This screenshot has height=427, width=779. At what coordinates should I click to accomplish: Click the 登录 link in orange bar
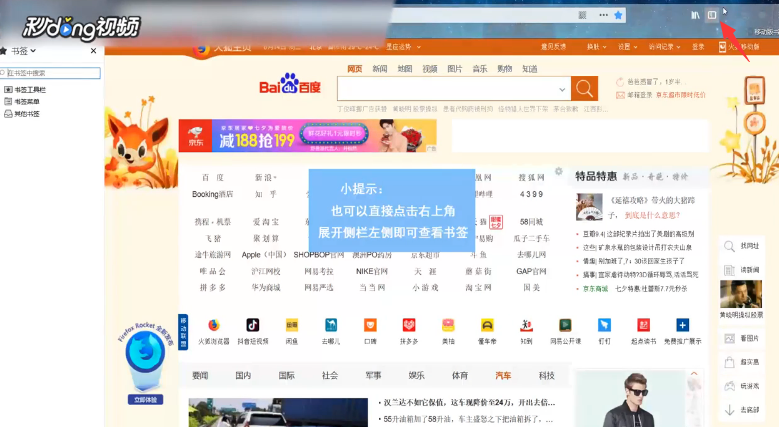pyautogui.click(x=698, y=47)
